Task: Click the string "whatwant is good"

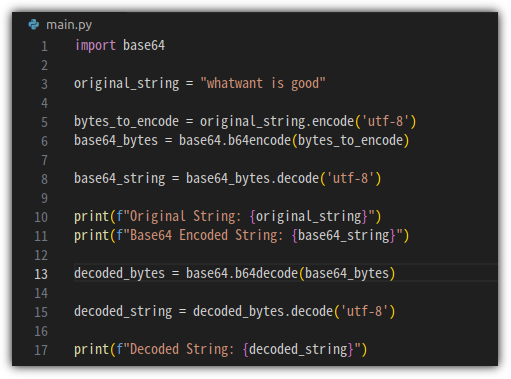Action: point(263,83)
